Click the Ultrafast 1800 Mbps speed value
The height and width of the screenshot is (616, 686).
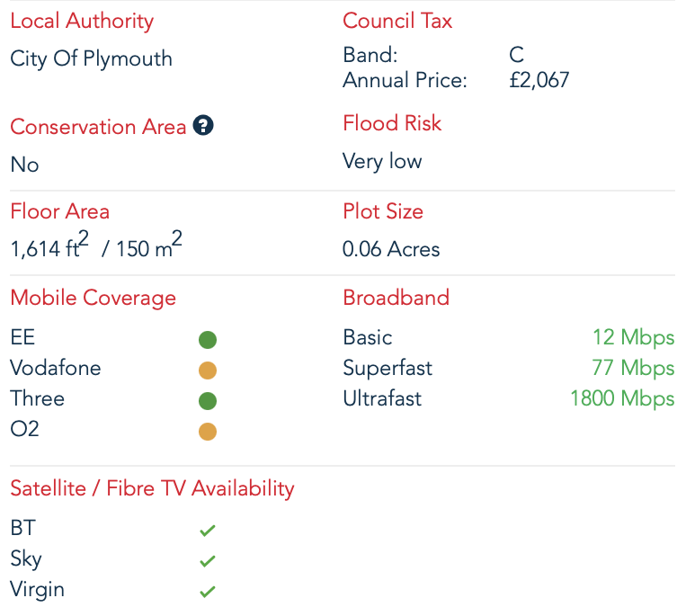(622, 398)
